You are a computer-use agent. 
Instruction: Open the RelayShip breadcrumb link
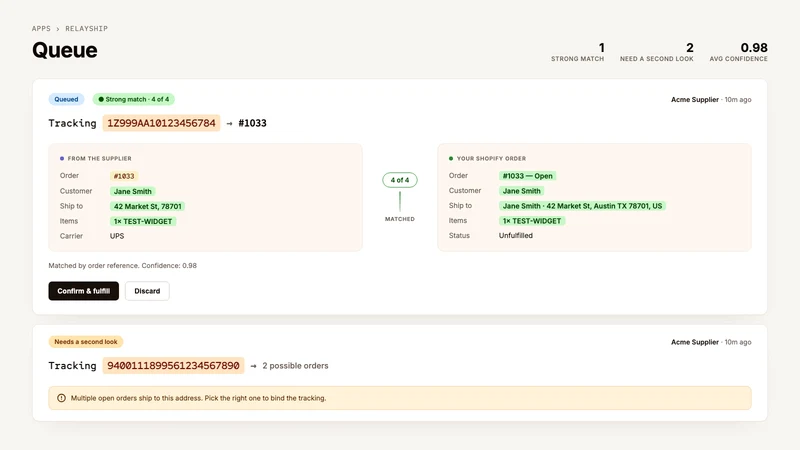[86, 29]
